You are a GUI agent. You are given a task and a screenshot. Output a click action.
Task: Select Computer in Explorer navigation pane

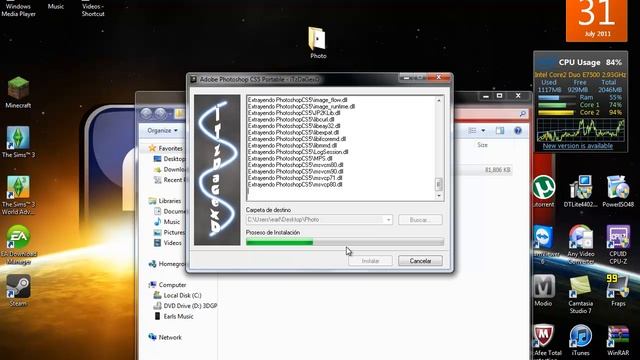point(168,285)
